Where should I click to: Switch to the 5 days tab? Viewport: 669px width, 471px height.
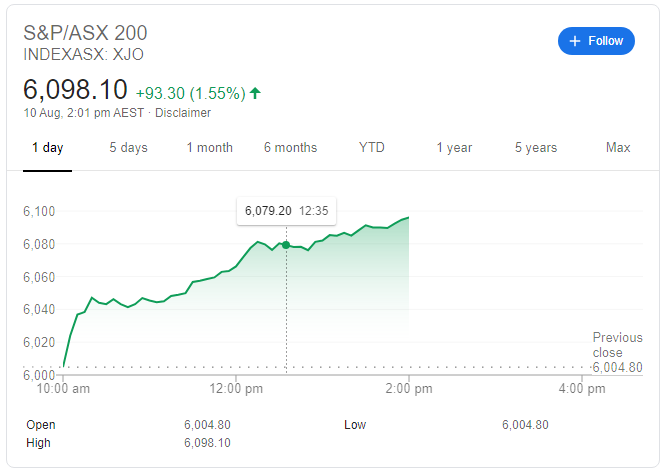point(128,148)
